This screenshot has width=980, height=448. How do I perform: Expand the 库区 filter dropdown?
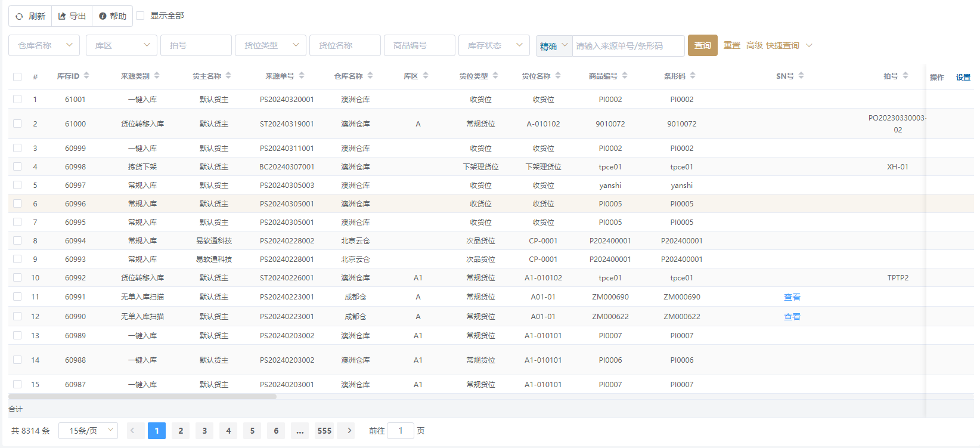pos(122,45)
